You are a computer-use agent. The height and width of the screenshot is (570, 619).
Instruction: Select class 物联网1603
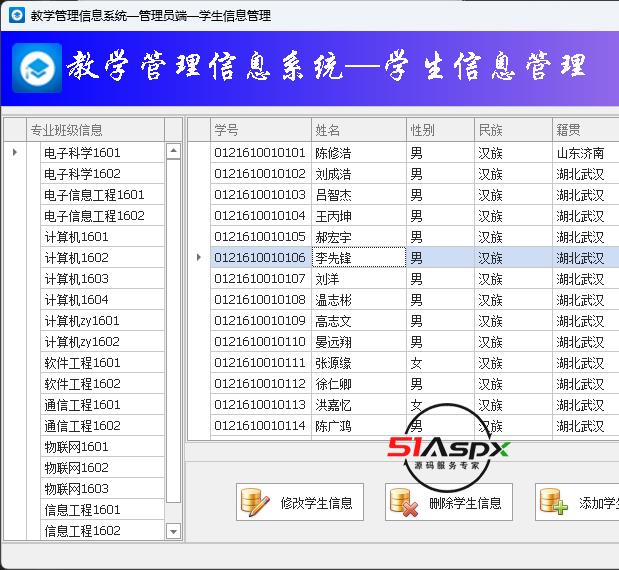(x=102, y=488)
